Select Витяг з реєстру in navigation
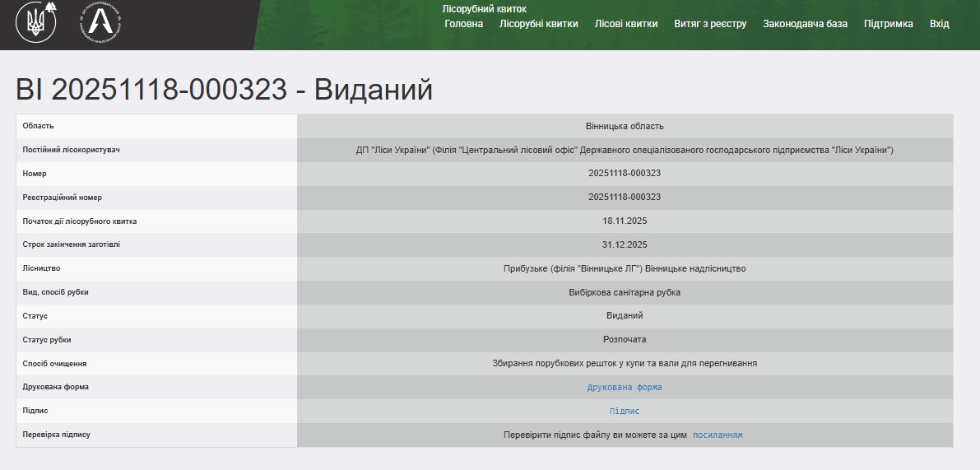 710,24
